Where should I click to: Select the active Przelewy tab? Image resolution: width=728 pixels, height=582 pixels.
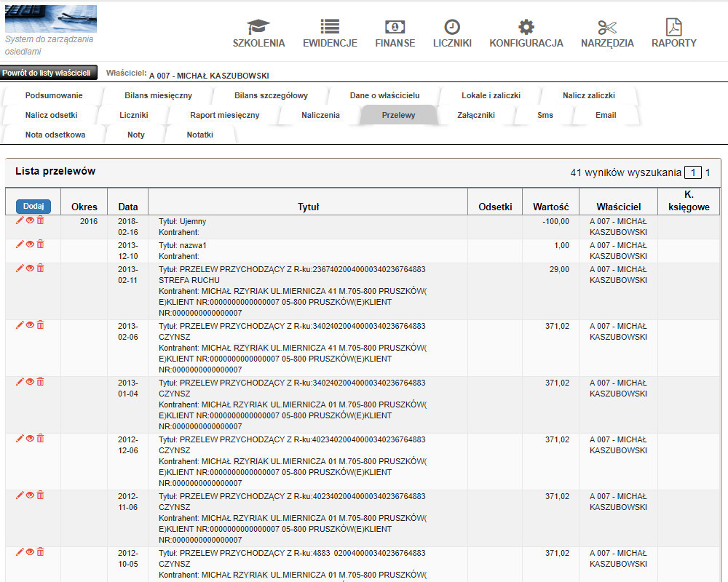399,115
